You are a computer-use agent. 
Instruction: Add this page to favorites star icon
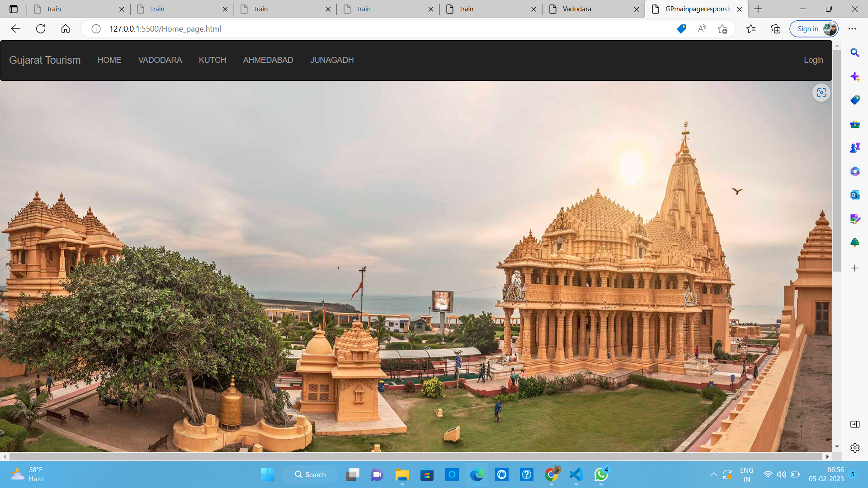coord(722,29)
